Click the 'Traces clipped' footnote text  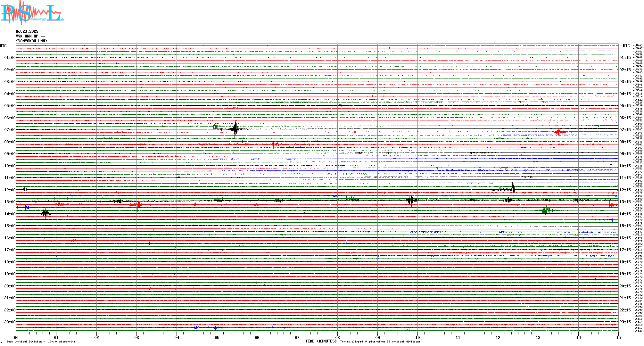point(380,342)
